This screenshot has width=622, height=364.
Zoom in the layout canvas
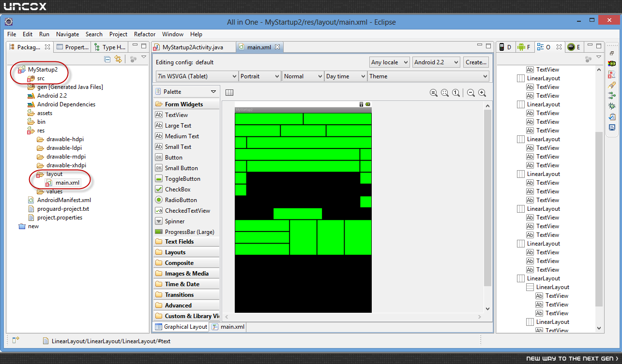point(482,93)
